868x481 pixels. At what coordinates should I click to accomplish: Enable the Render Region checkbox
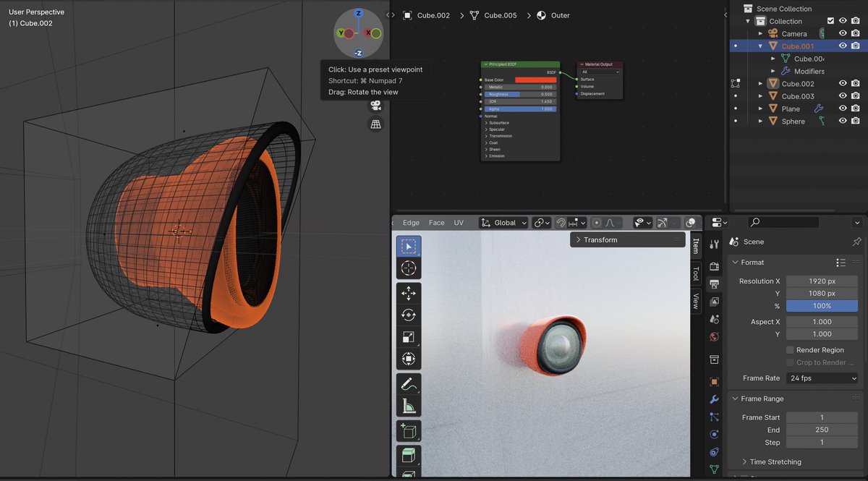coord(790,350)
